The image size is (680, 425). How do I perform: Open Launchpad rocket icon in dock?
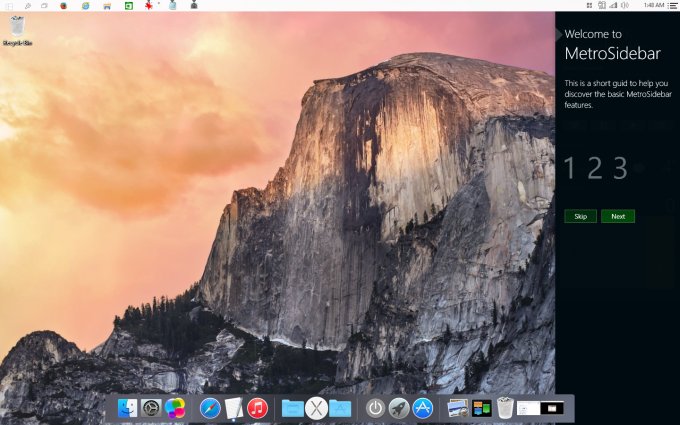[x=399, y=408]
